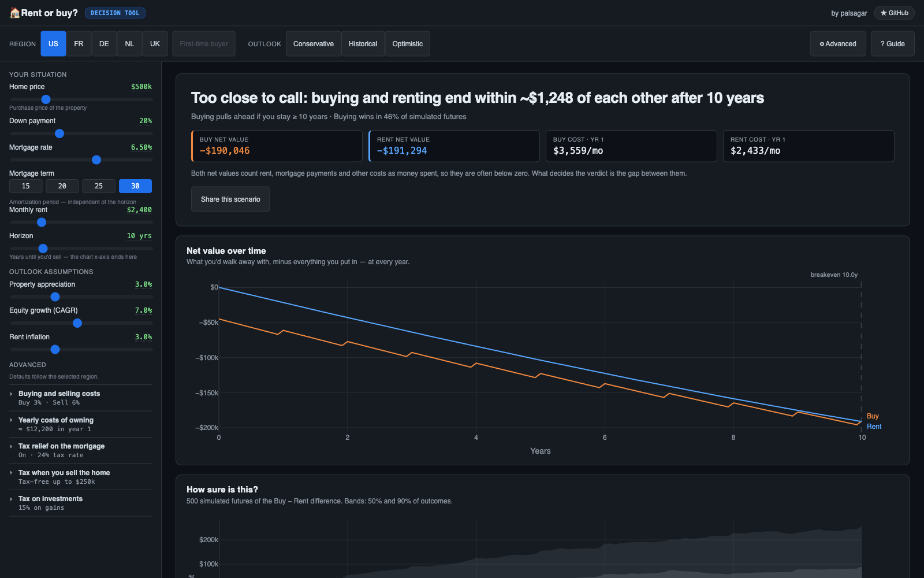Screen dimensions: 924x578
Task: Set mortgage term to 15 years
Action: tap(26, 186)
